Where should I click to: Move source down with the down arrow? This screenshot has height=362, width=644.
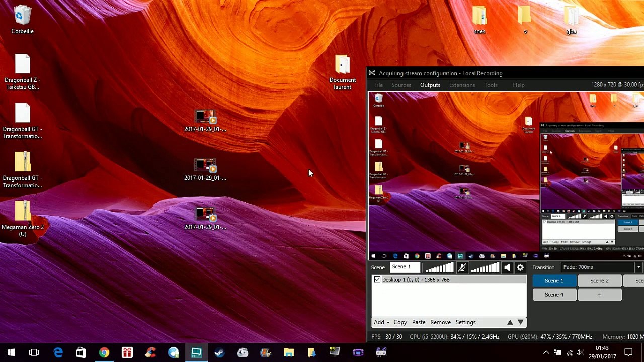click(x=521, y=322)
